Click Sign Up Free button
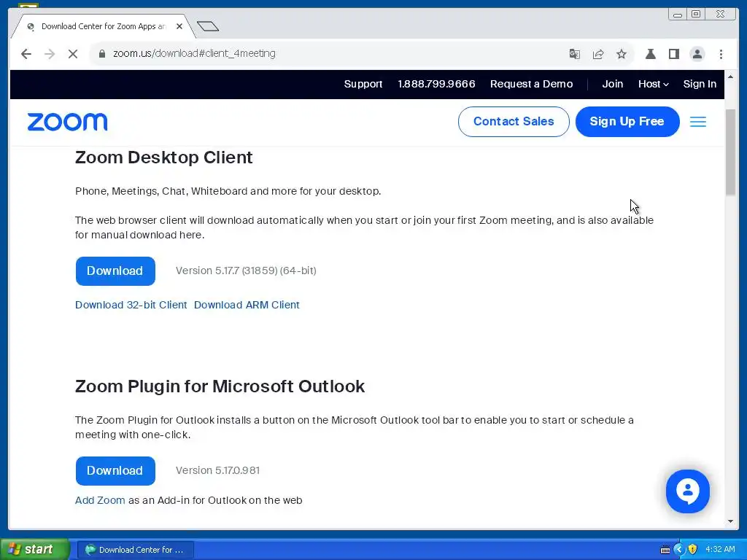 (x=627, y=122)
